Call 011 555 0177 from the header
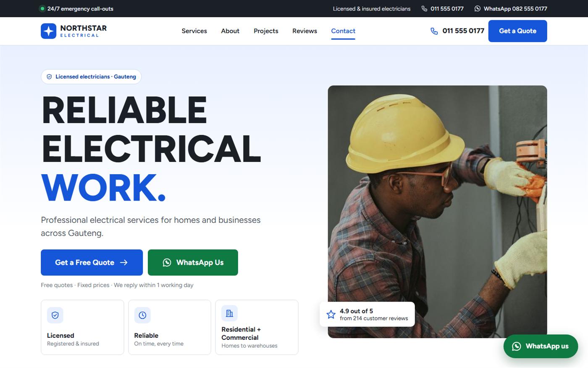This screenshot has height=368, width=588. click(457, 31)
